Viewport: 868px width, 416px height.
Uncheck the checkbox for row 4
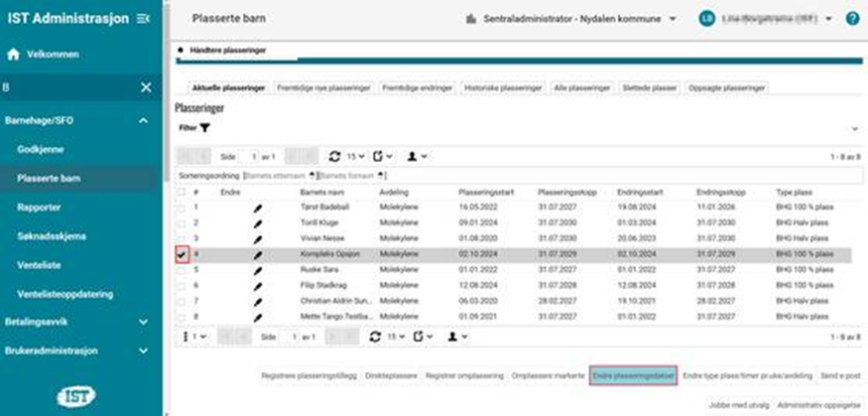pos(181,254)
